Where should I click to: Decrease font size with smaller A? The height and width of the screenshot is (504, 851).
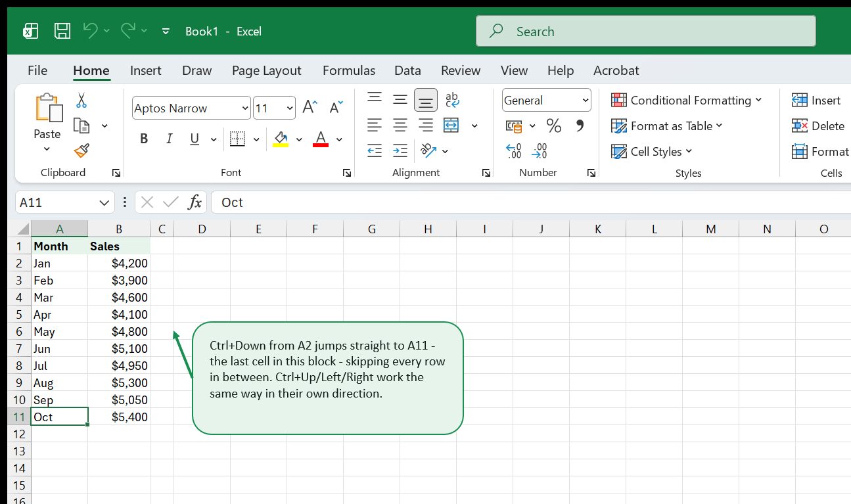[x=336, y=108]
